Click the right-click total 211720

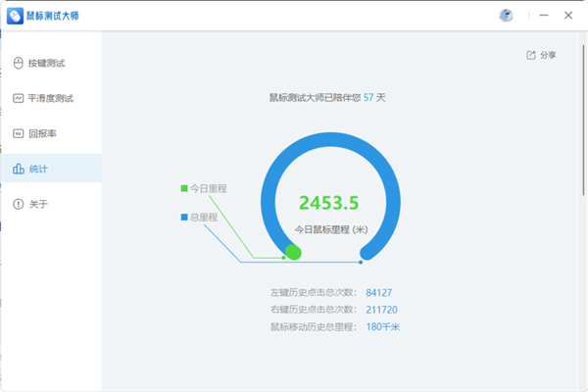381,310
